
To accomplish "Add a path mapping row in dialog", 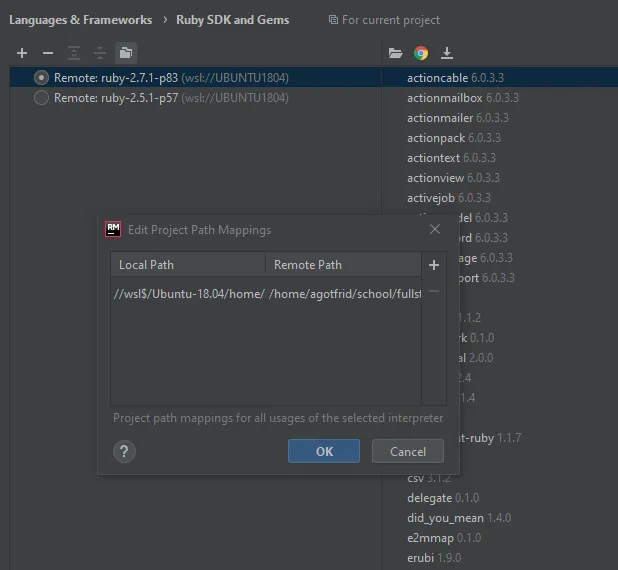I will (x=434, y=265).
